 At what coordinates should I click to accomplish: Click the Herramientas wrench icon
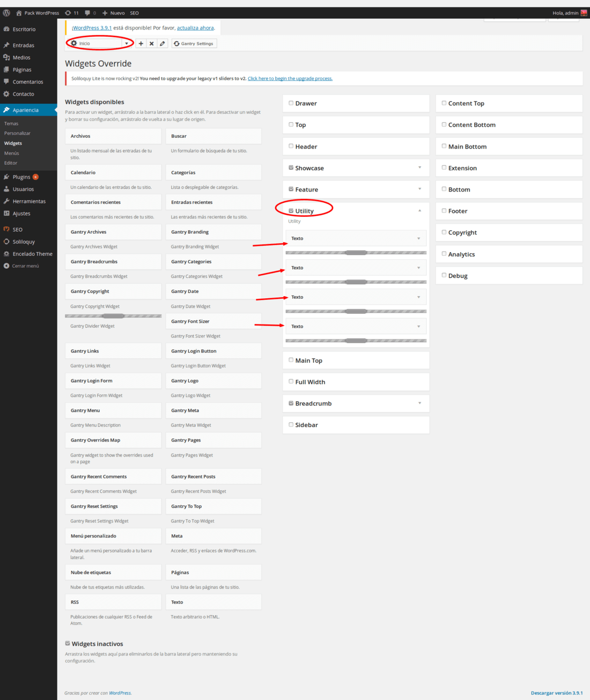coord(6,201)
